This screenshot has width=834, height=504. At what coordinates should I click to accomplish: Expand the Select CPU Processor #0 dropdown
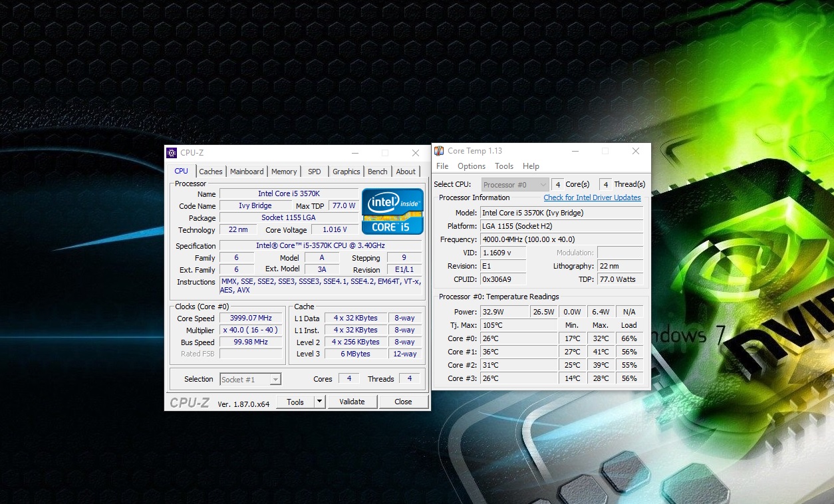[x=515, y=184]
